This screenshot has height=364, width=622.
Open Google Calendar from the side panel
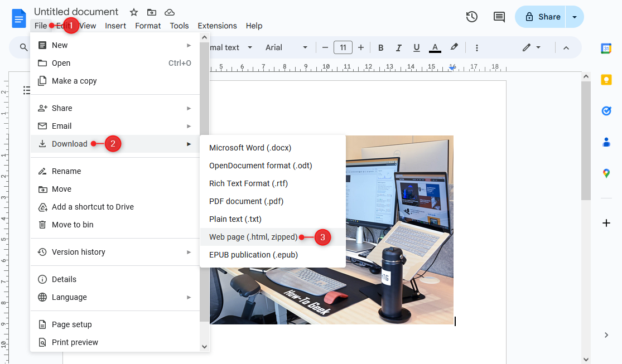[606, 49]
